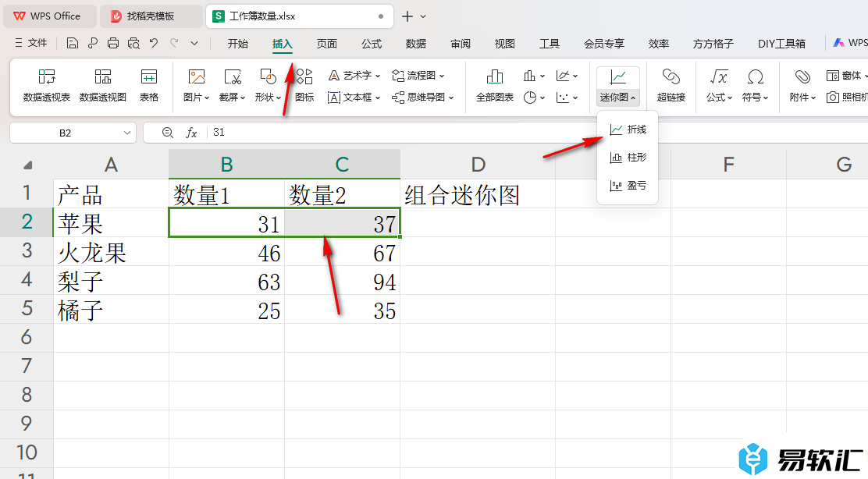The width and height of the screenshot is (868, 479).
Task: Switch to the 页面 ribbon tab
Action: pos(326,44)
